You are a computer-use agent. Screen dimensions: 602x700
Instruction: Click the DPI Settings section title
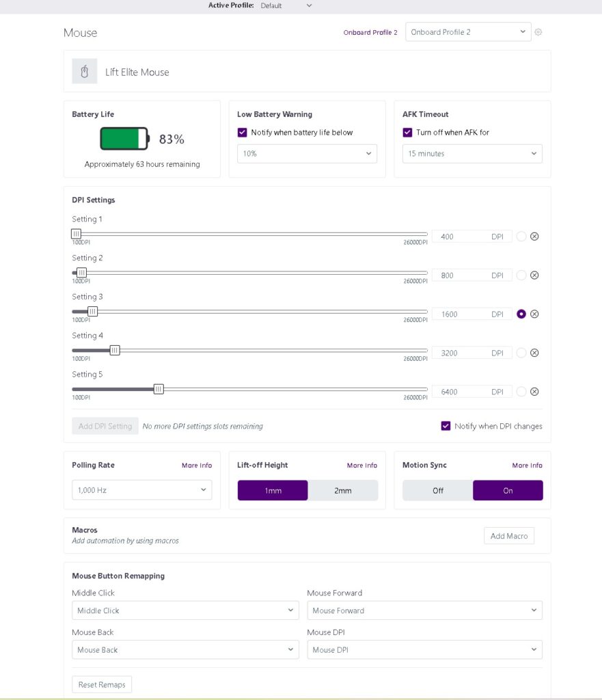coord(93,200)
